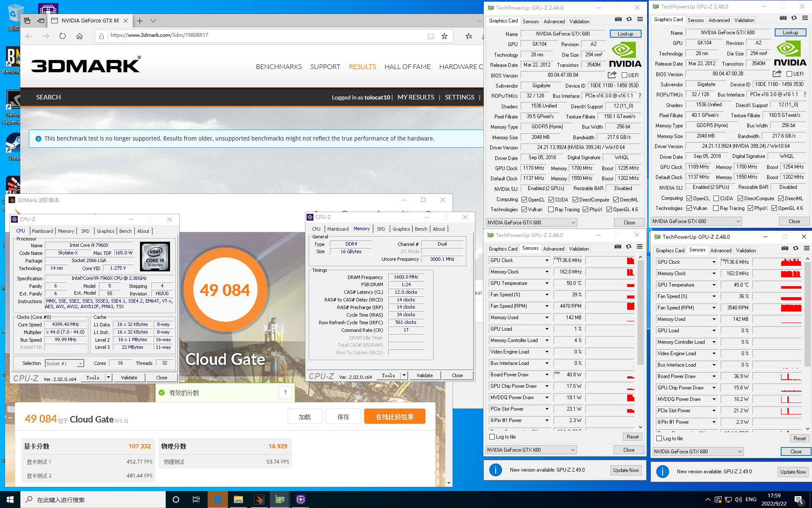Switch to Mainboard tab in left CPU-Z window
This screenshot has height=508, width=812.
[x=42, y=231]
